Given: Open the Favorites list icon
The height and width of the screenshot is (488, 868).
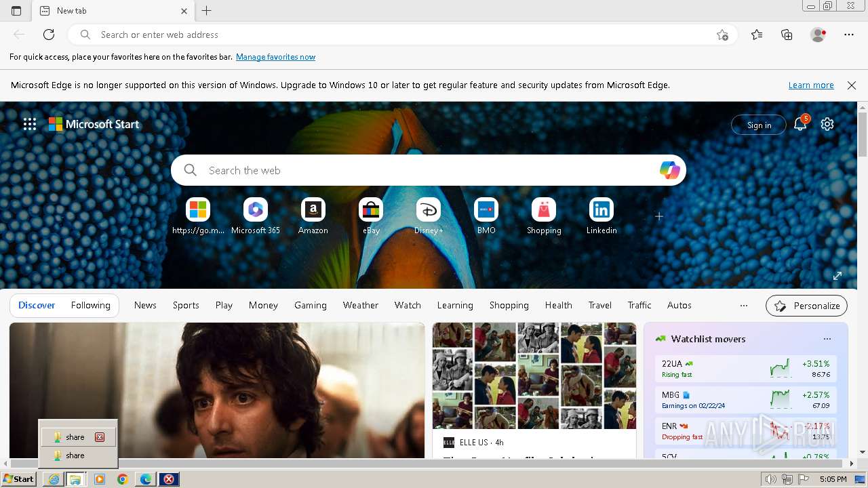Looking at the screenshot, I should [757, 35].
